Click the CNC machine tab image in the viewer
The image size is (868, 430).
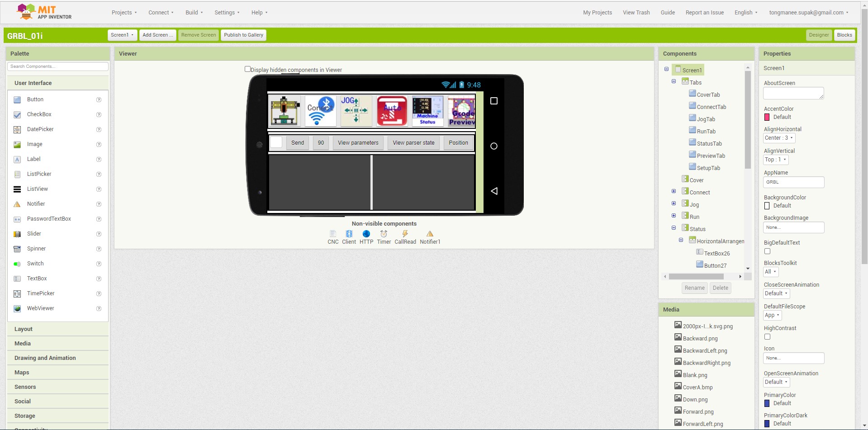pyautogui.click(x=285, y=111)
